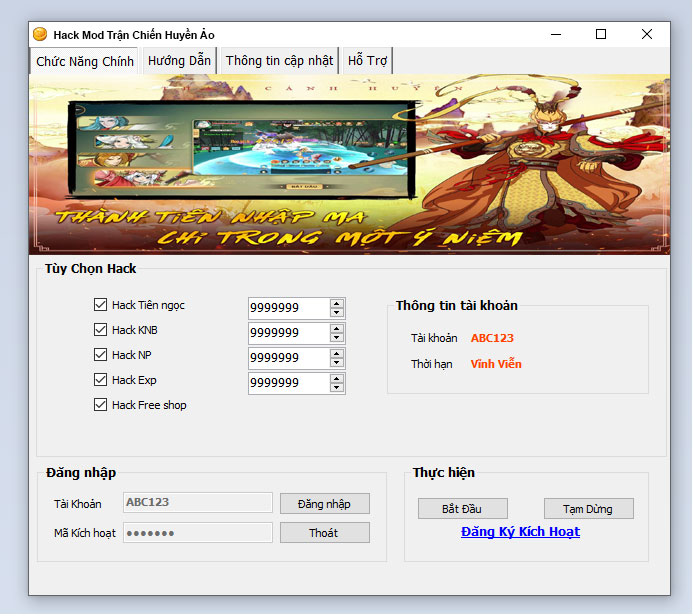Click the Thoát button
This screenshot has width=693, height=616.
coord(325,533)
